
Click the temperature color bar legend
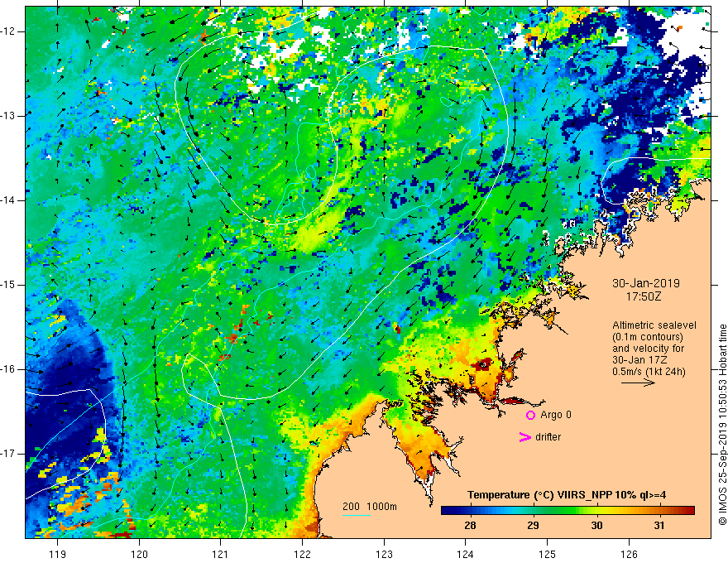tap(568, 511)
